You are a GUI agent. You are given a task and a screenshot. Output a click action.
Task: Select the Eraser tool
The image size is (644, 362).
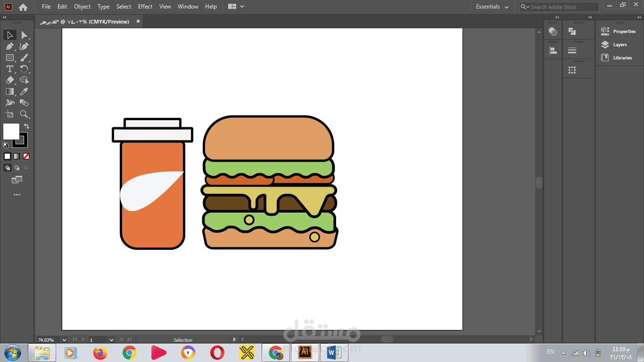9,80
